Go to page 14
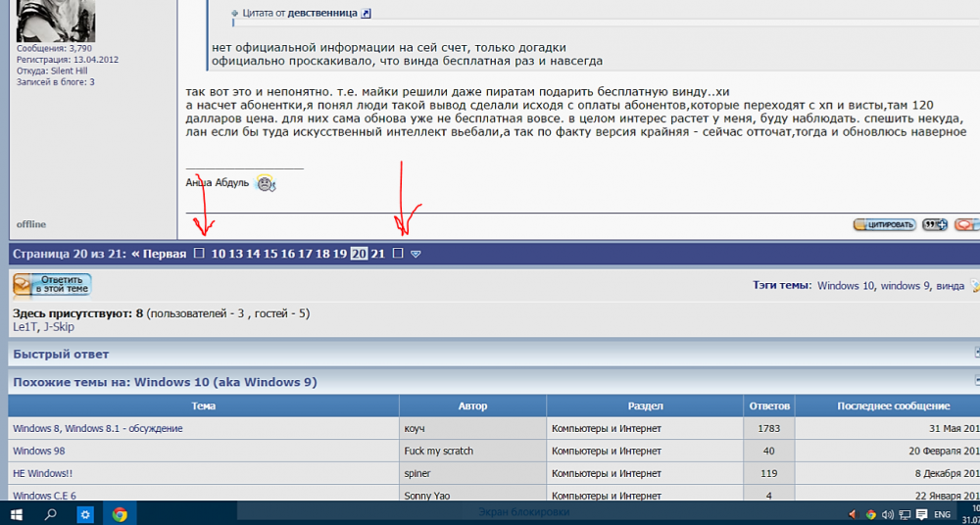This screenshot has height=525, width=980. (x=253, y=254)
